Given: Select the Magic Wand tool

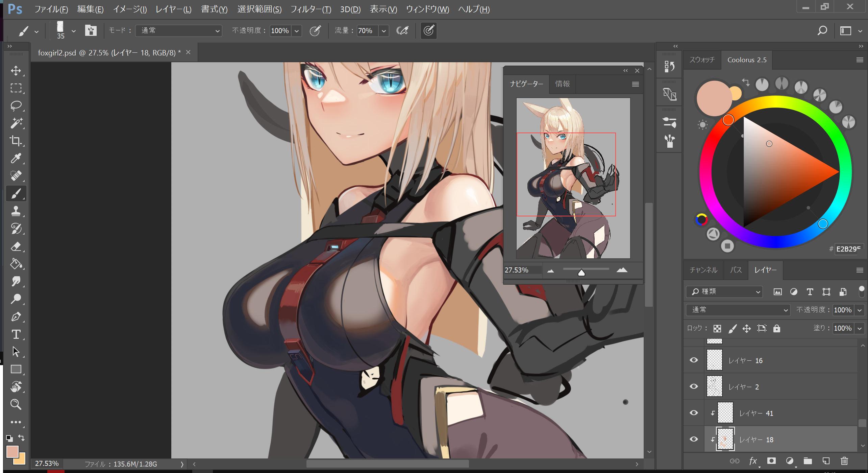Looking at the screenshot, I should pos(16,123).
